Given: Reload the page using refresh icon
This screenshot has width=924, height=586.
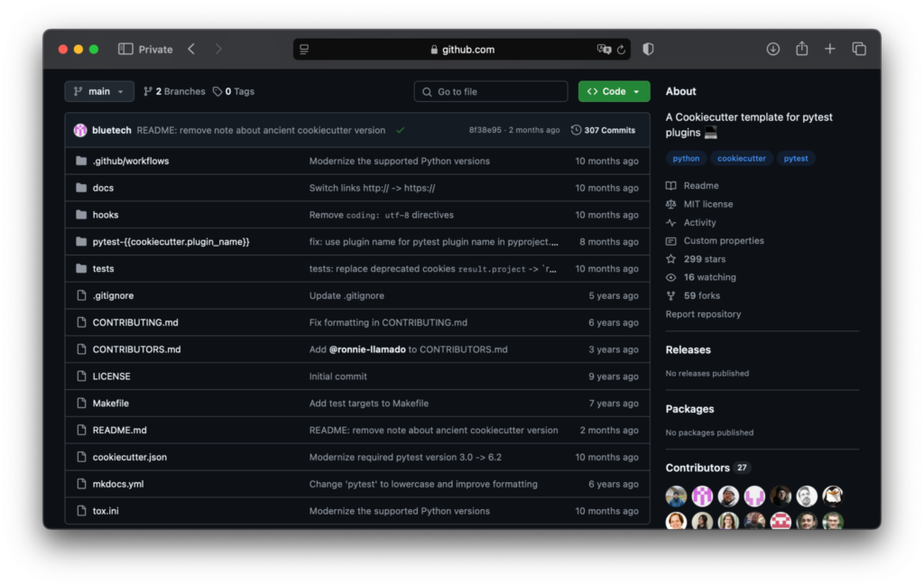Looking at the screenshot, I should click(621, 50).
